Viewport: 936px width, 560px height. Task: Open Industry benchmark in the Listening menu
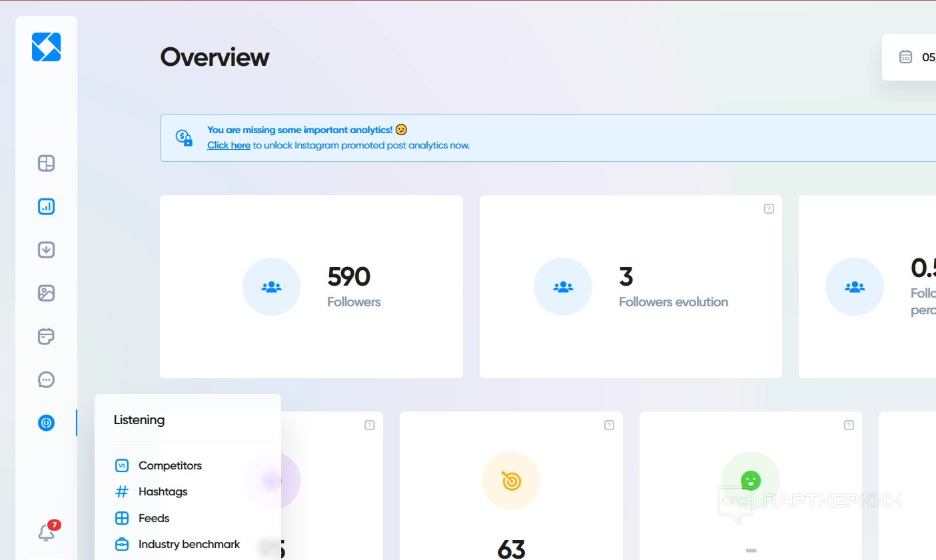[x=189, y=544]
